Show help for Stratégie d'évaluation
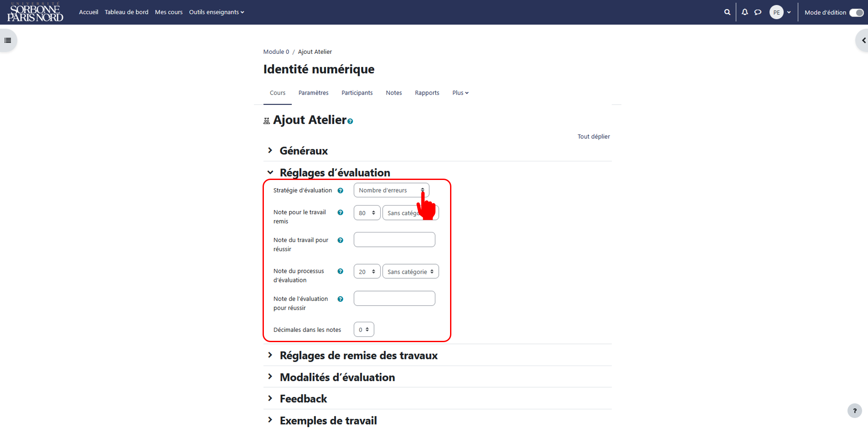Image resolution: width=868 pixels, height=428 pixels. (x=340, y=190)
